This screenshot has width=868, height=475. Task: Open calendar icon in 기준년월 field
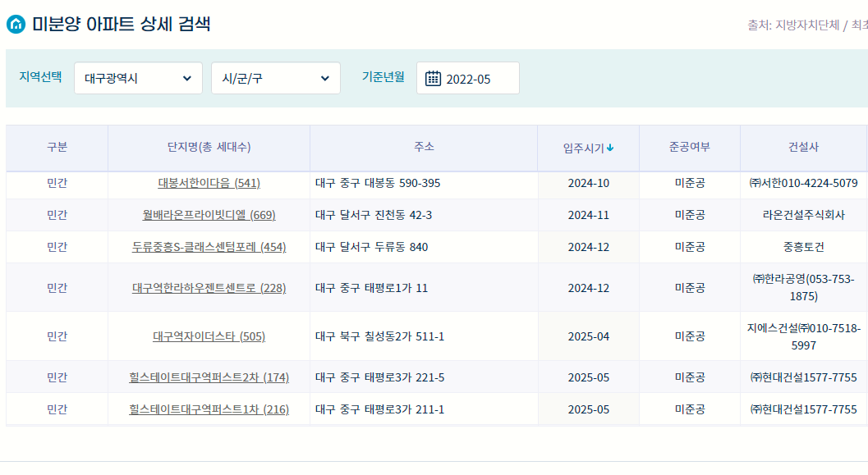point(433,79)
